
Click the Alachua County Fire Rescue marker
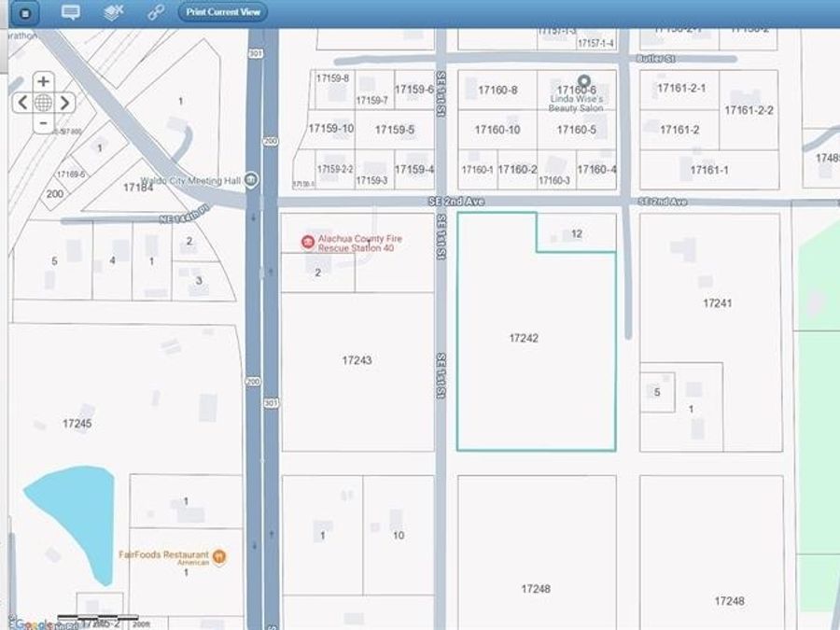[x=307, y=243]
